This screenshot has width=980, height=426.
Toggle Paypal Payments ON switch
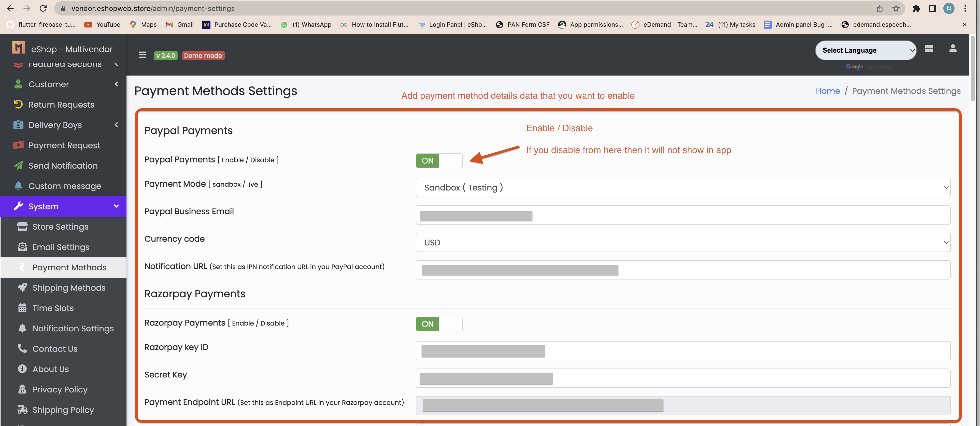pyautogui.click(x=439, y=160)
